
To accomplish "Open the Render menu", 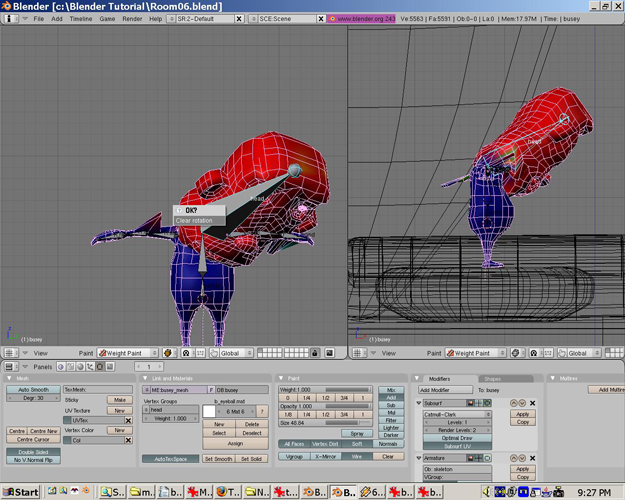I will pos(132,19).
